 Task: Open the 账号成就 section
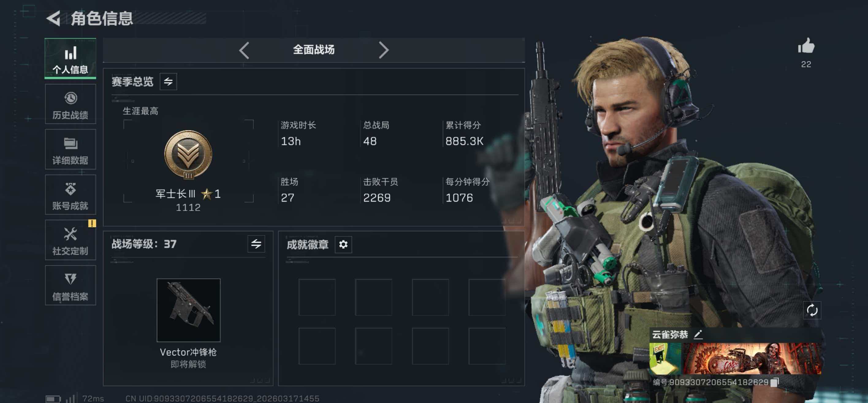click(x=70, y=194)
